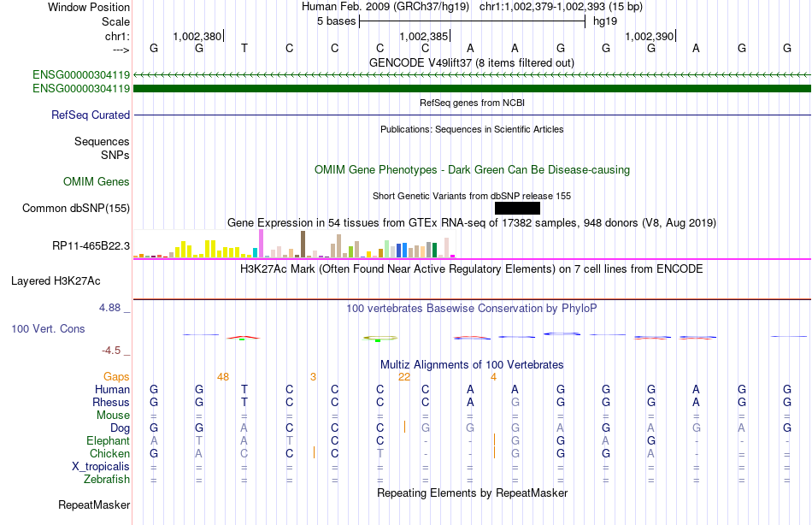
Task: Open the GTEx 'Gene Expression in 54 tissues' title
Action: point(472,223)
